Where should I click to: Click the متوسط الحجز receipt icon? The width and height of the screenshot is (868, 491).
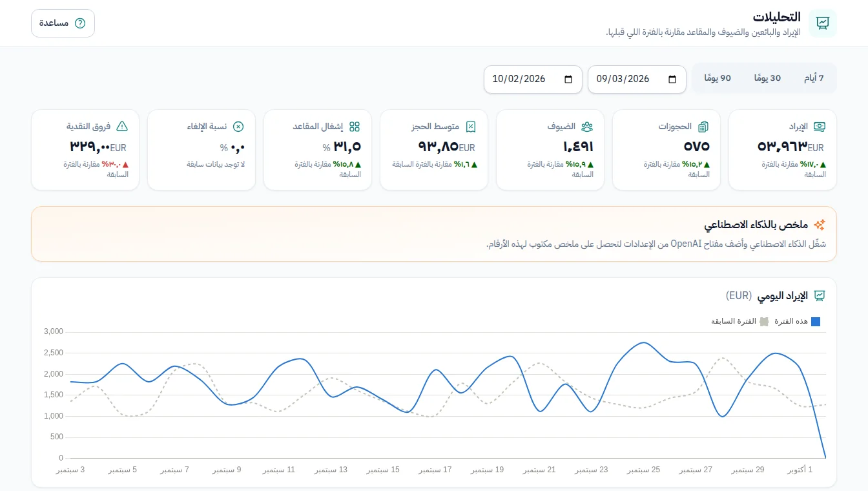471,127
